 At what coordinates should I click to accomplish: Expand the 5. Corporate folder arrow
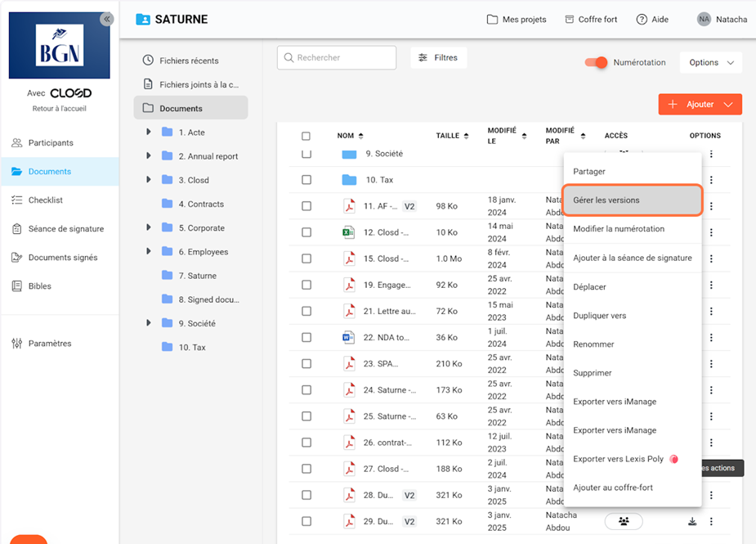click(148, 228)
